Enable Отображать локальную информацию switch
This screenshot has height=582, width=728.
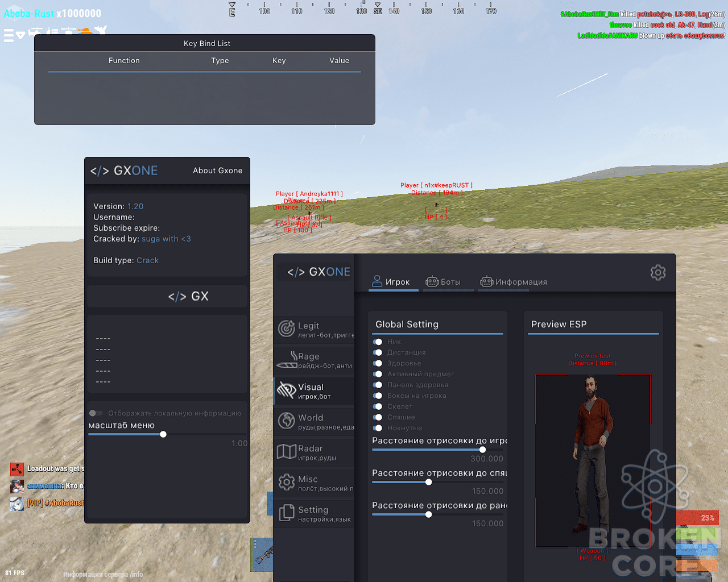click(x=96, y=413)
